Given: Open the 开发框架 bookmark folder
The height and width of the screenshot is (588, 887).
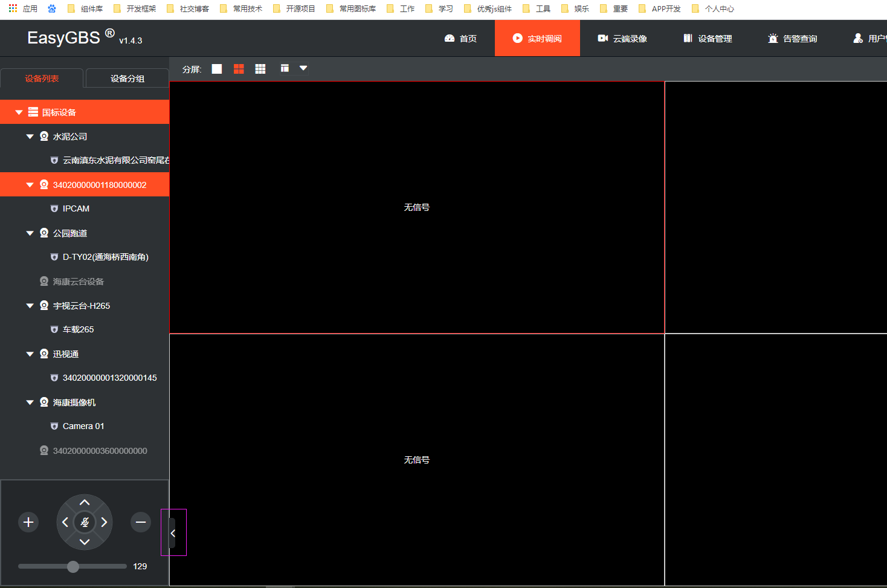Looking at the screenshot, I should 135,8.
